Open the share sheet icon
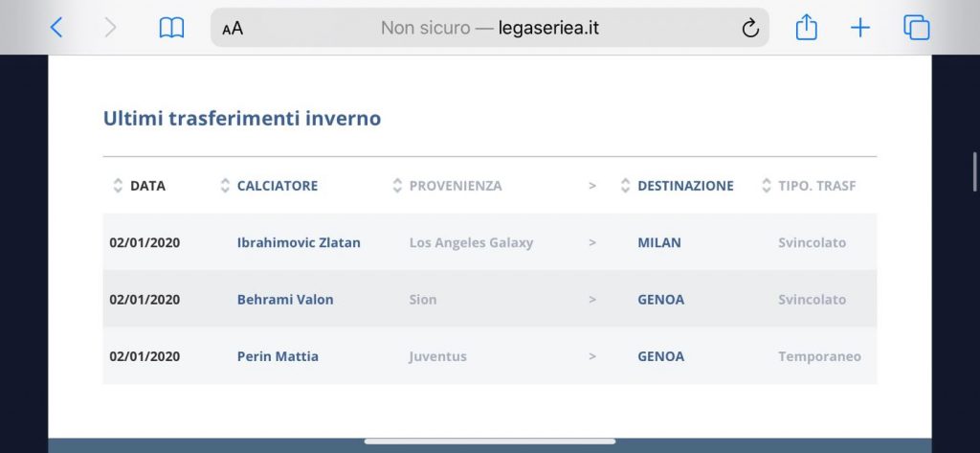 click(806, 28)
